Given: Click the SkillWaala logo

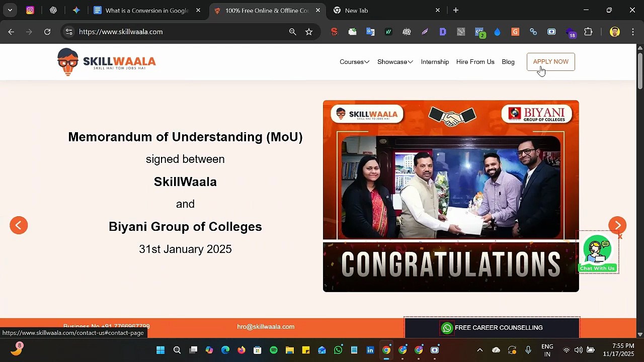Looking at the screenshot, I should [x=107, y=62].
